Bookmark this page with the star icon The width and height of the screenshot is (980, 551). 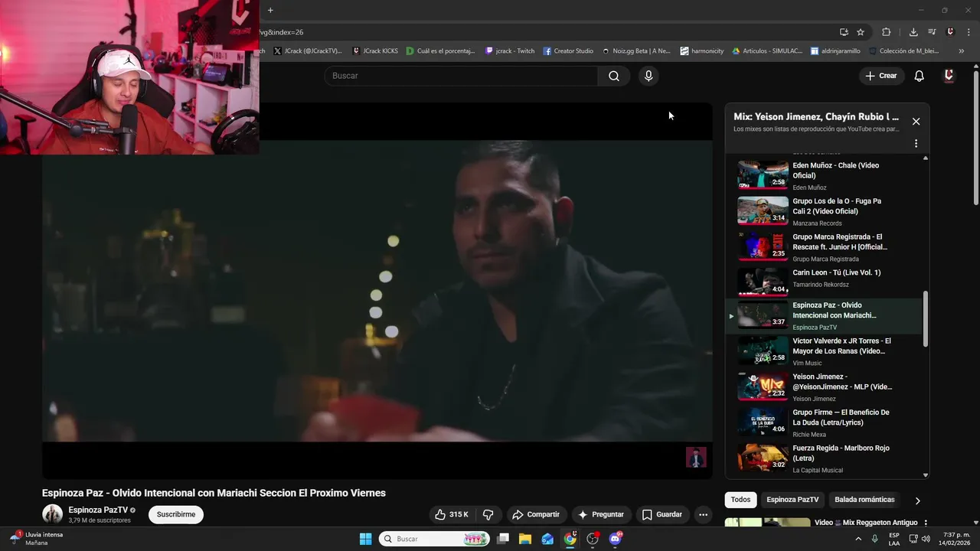861,32
